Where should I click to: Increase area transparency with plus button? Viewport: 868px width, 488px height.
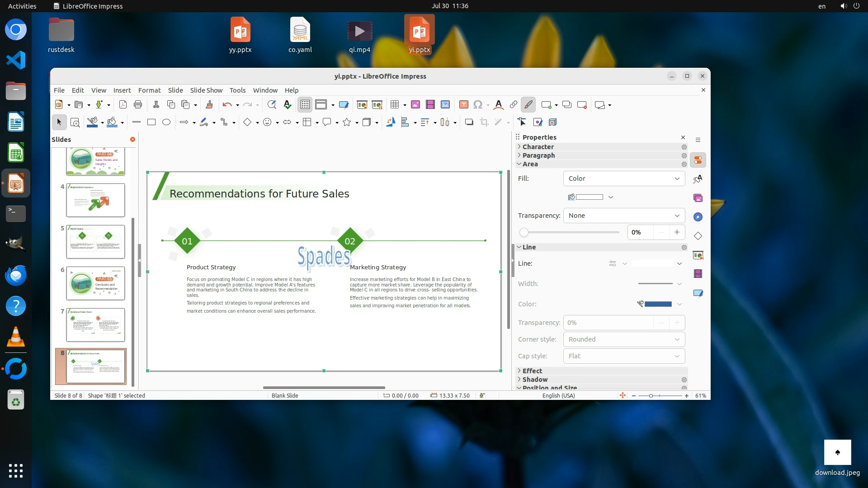point(677,232)
